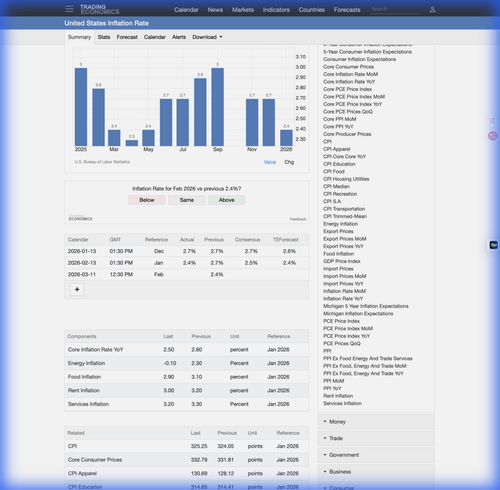Open Core PPI MoM sidebar link

(x=339, y=119)
